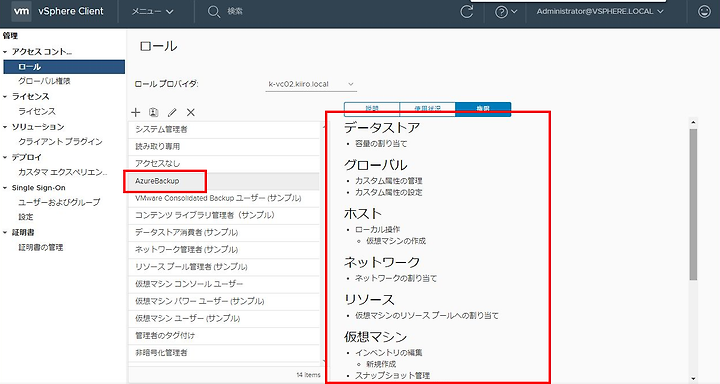Collapse the Single Sign-On tree section
The width and height of the screenshot is (720, 384).
(5, 188)
